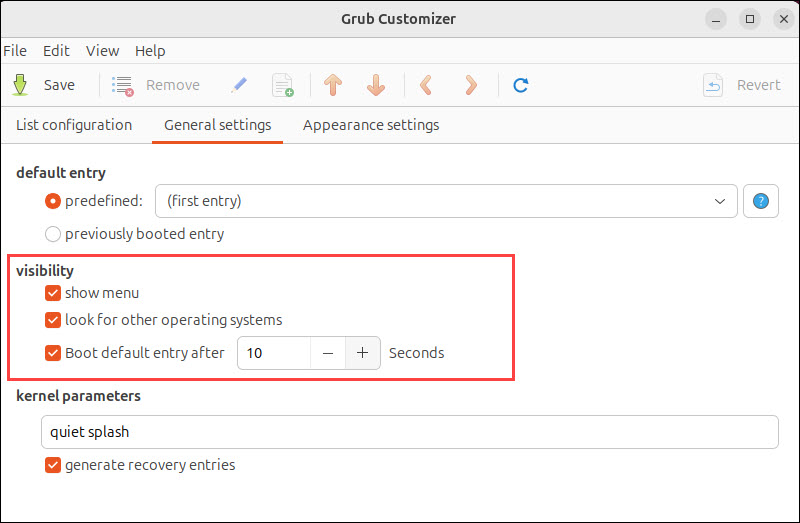Open the Help menu
The height and width of the screenshot is (523, 800).
150,51
